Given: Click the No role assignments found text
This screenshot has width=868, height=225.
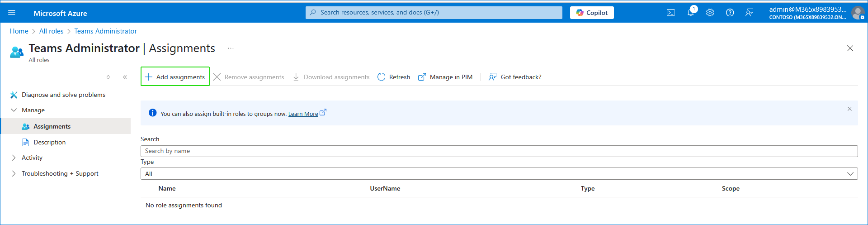Looking at the screenshot, I should [184, 205].
